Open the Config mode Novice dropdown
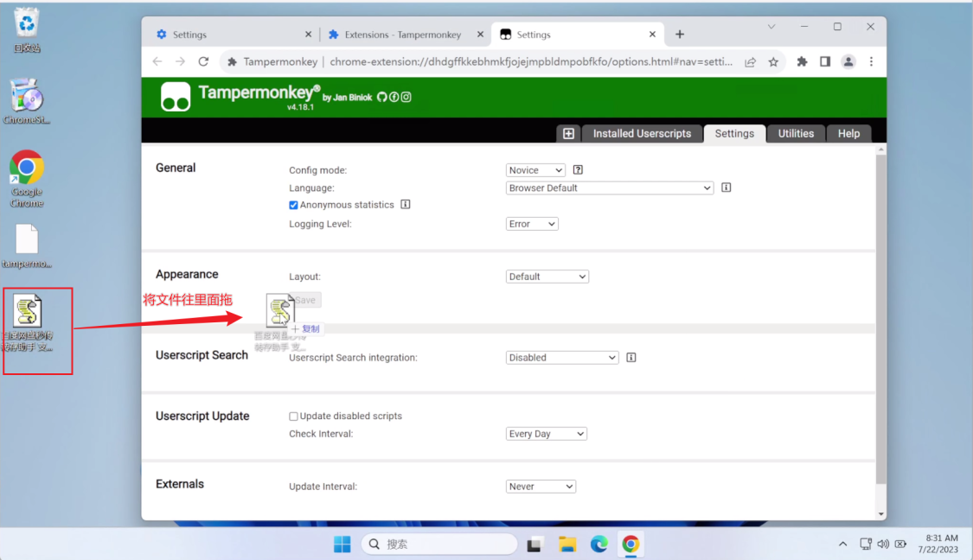Image resolution: width=973 pixels, height=560 pixels. click(x=535, y=170)
